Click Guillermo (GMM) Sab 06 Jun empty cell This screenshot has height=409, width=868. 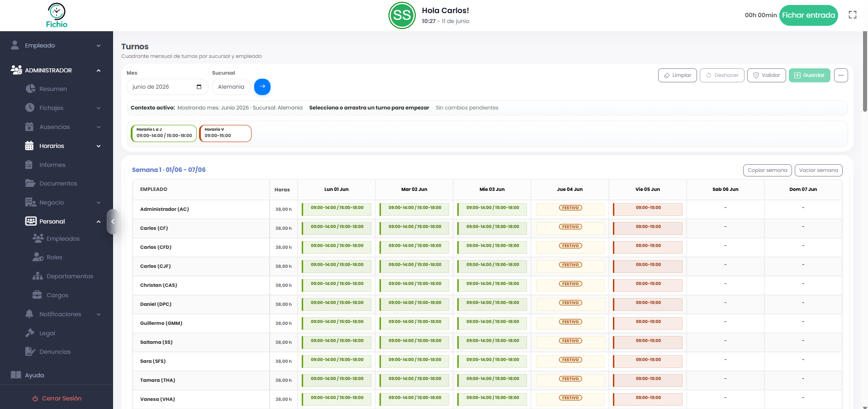(726, 323)
